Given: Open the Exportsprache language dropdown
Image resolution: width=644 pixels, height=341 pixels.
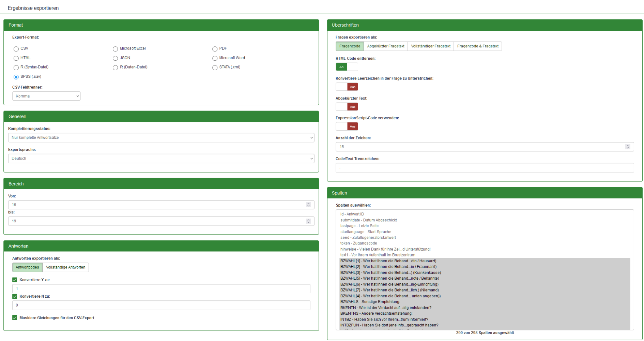Looking at the screenshot, I should tap(161, 159).
